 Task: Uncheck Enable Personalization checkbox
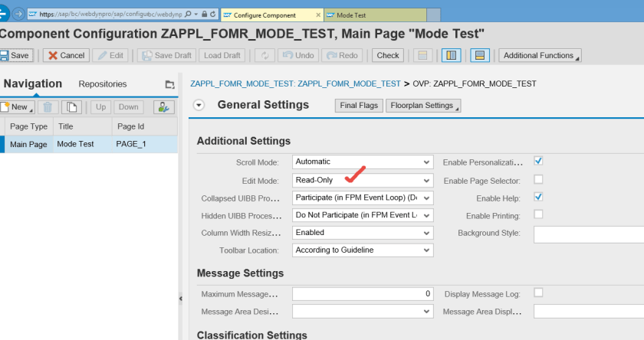tap(538, 162)
